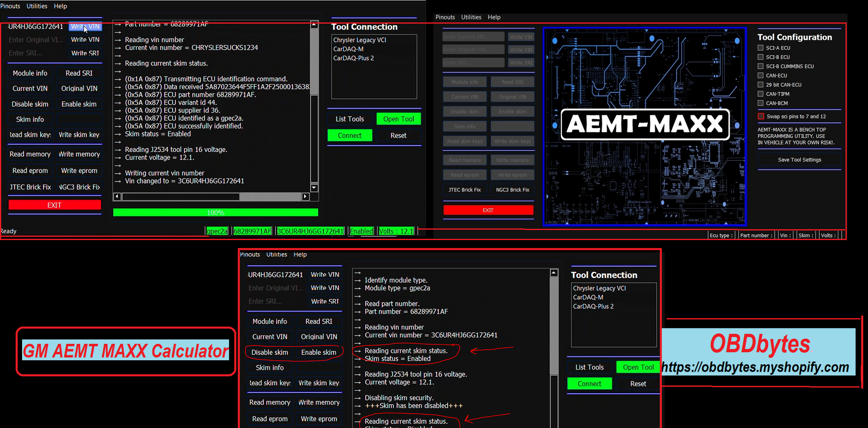
Task: Check the 29 bit CAN-ECU option
Action: pos(760,85)
